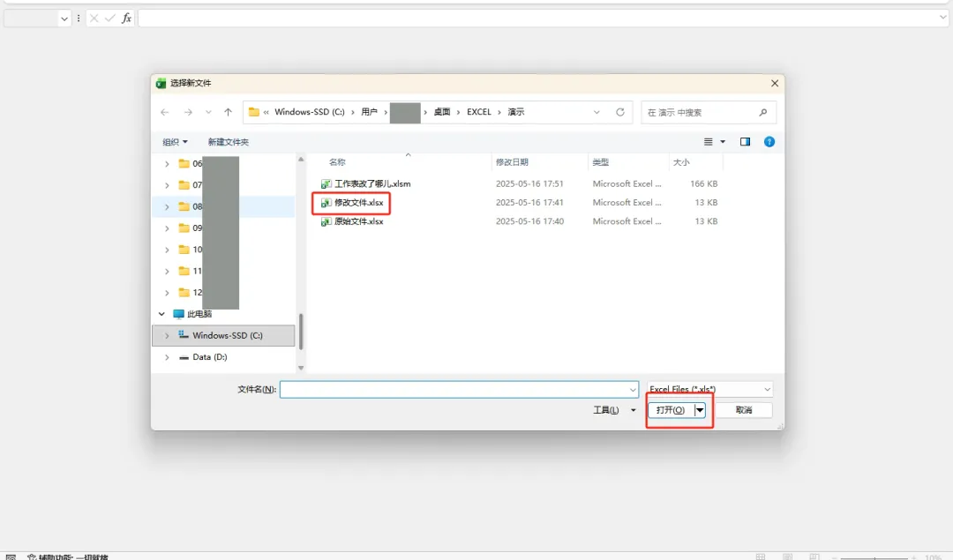Open the help icon
Viewport: 953px width, 560px height.
pyautogui.click(x=769, y=142)
